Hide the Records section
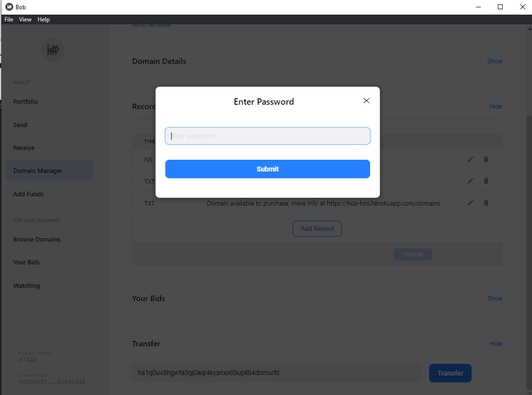The height and width of the screenshot is (395, 532). 495,107
